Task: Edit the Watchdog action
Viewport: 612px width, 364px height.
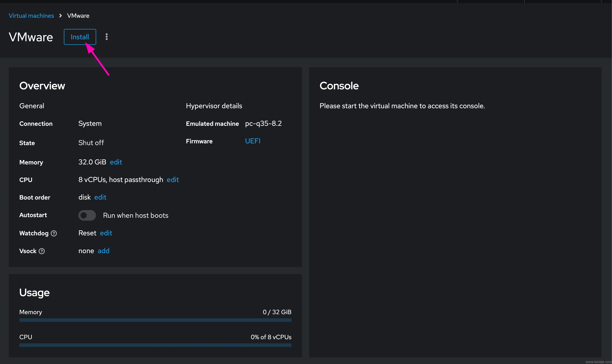Action: click(106, 233)
